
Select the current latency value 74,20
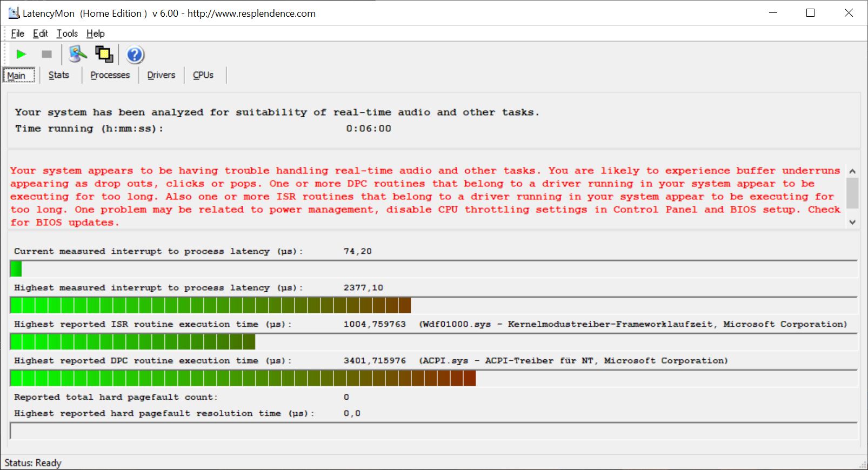click(358, 251)
